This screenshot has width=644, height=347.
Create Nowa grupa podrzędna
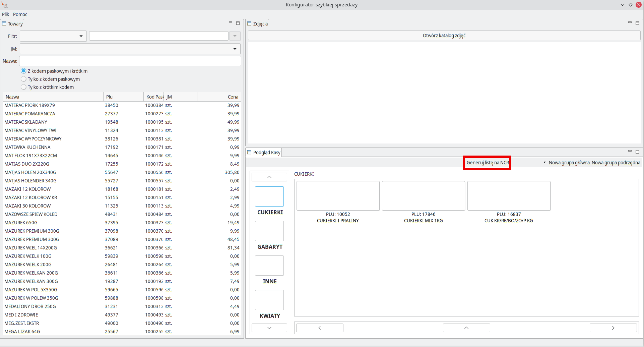coord(616,163)
